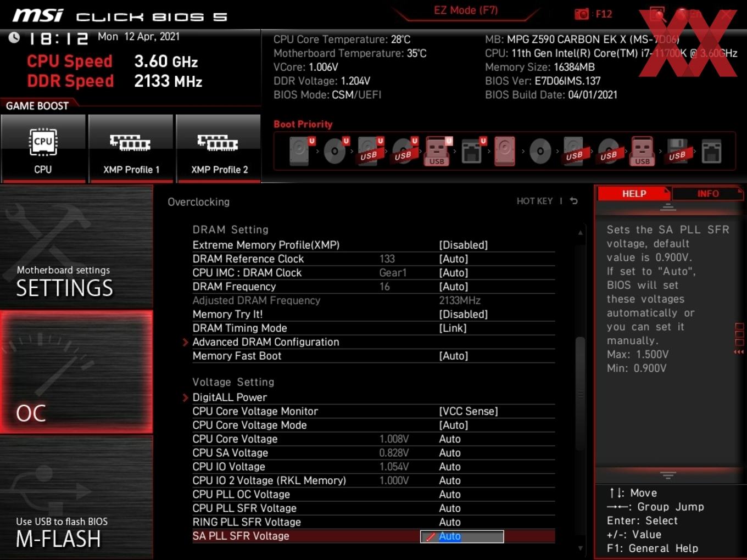The image size is (747, 560).
Task: Open the HOT KEY menu
Action: pyautogui.click(x=534, y=201)
